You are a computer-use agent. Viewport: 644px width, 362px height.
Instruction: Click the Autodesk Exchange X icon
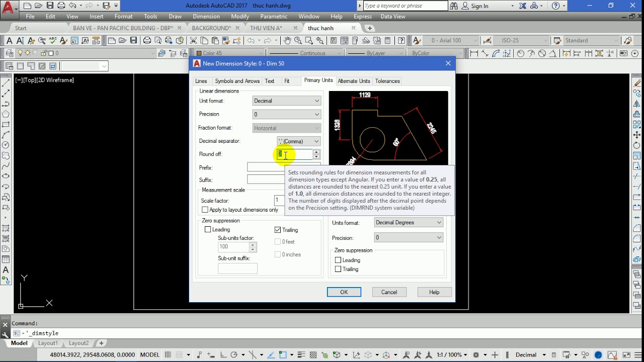click(522, 6)
